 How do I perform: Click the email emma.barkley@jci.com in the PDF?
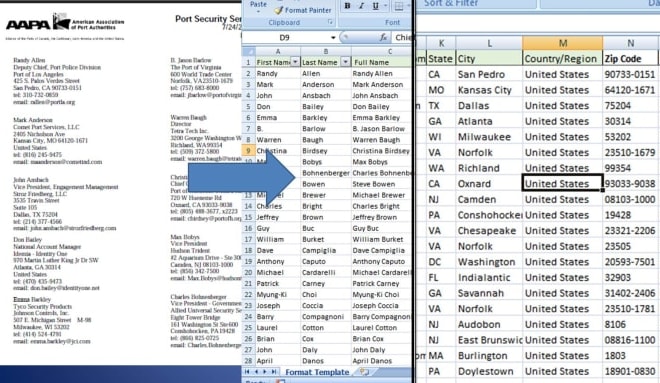60,341
